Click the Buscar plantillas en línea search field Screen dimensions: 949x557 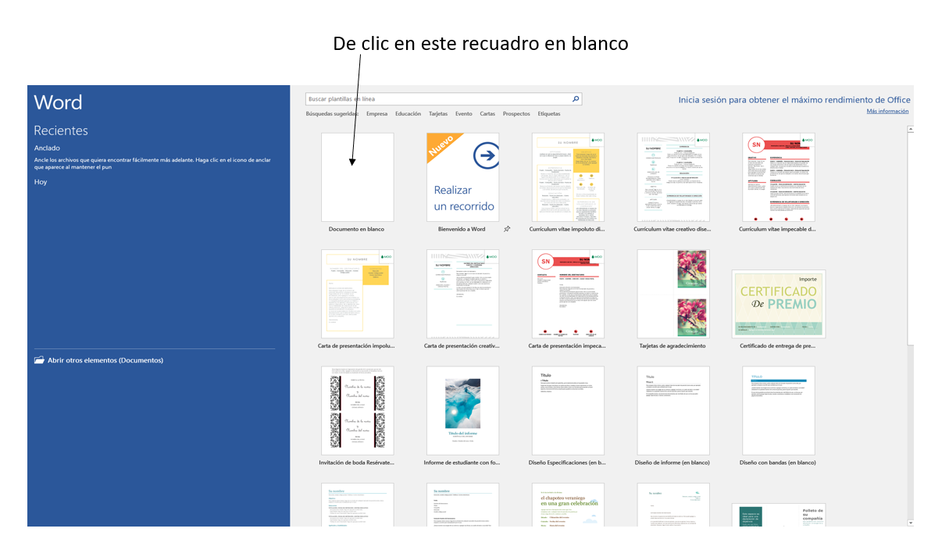444,99
